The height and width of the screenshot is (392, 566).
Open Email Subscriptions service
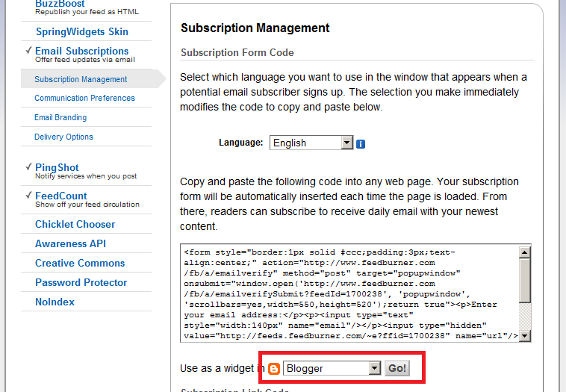click(81, 51)
